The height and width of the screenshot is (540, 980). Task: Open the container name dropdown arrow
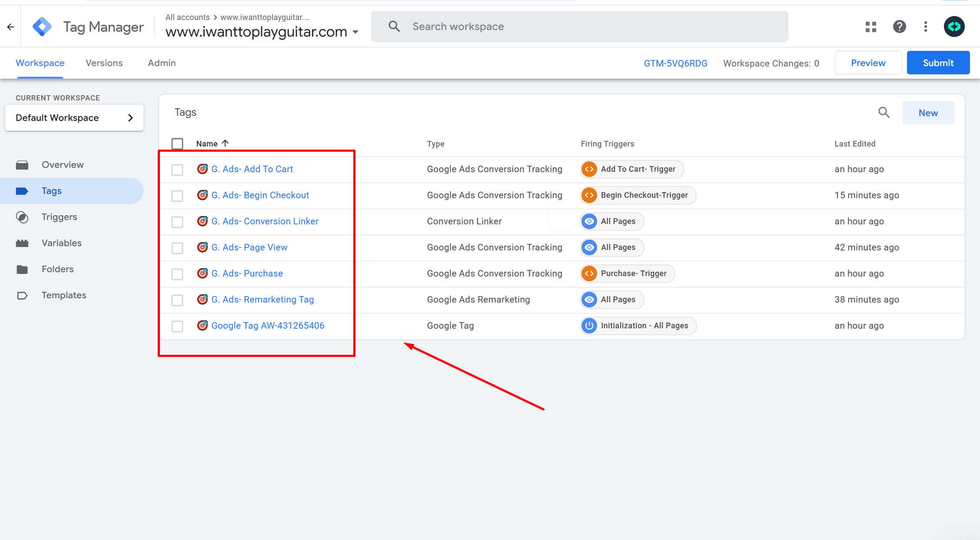point(355,32)
